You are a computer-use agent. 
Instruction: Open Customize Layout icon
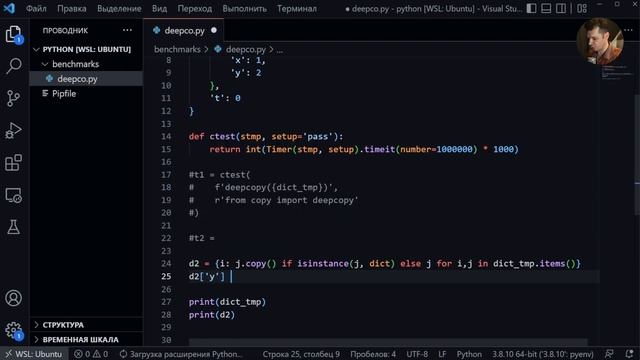tap(582, 8)
